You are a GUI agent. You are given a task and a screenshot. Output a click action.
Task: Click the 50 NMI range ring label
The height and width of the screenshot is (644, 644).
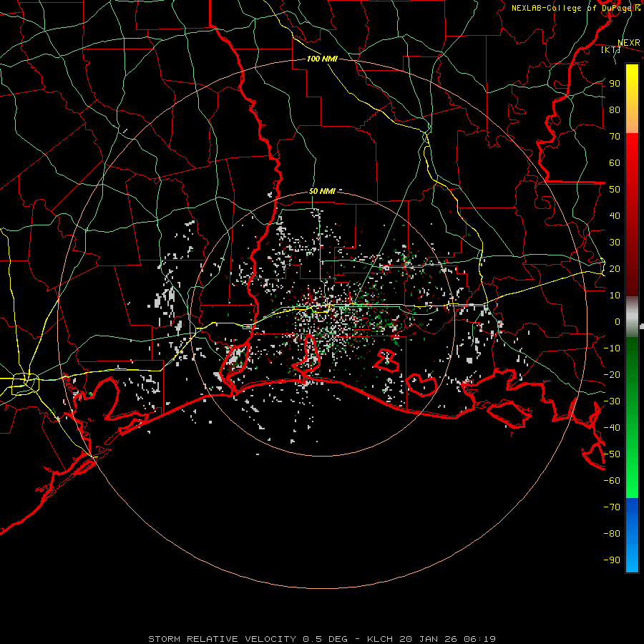click(x=322, y=191)
